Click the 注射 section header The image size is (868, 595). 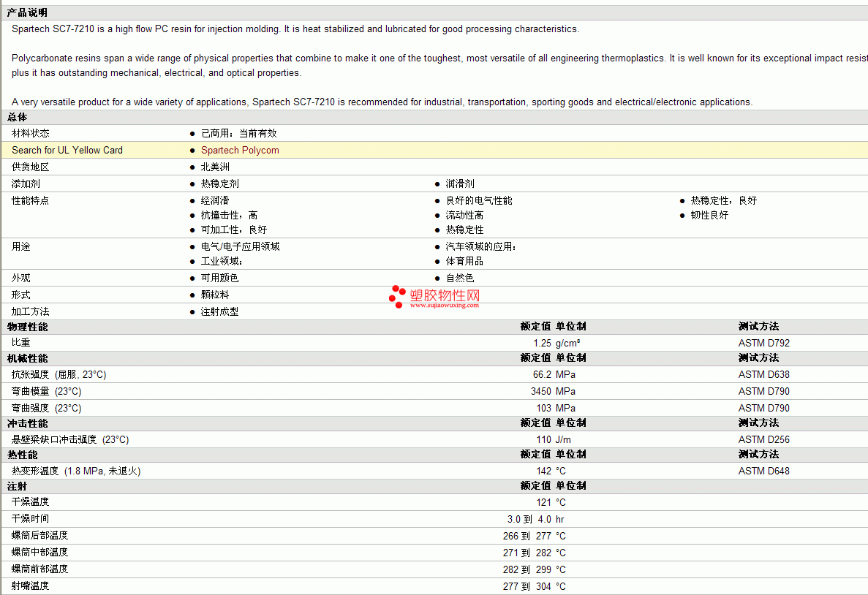[17, 487]
